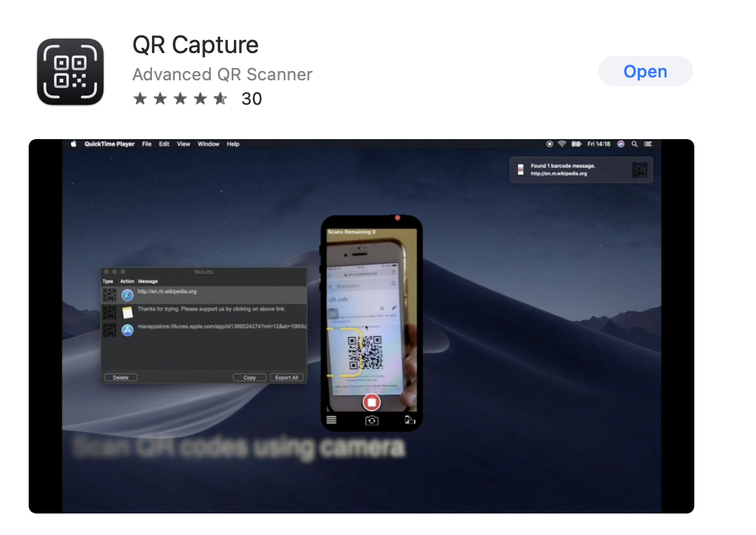756x535 pixels.
Task: Click the Copy button in Results
Action: point(250,377)
